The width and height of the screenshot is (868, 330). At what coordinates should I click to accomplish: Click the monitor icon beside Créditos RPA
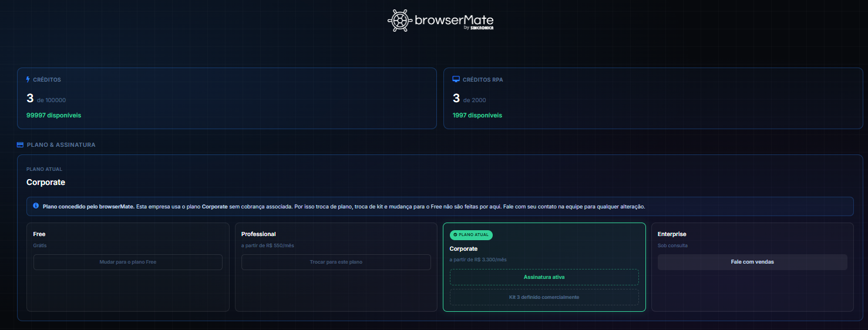pyautogui.click(x=456, y=79)
